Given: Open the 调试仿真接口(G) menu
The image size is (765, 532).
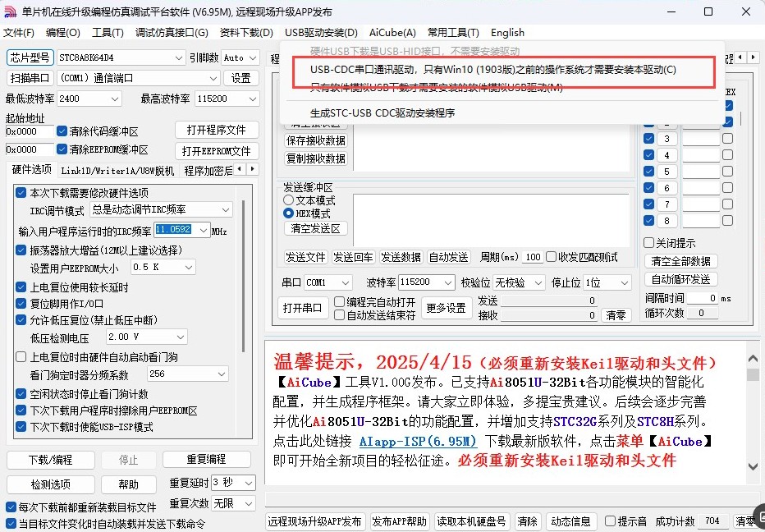Looking at the screenshot, I should pos(172,33).
